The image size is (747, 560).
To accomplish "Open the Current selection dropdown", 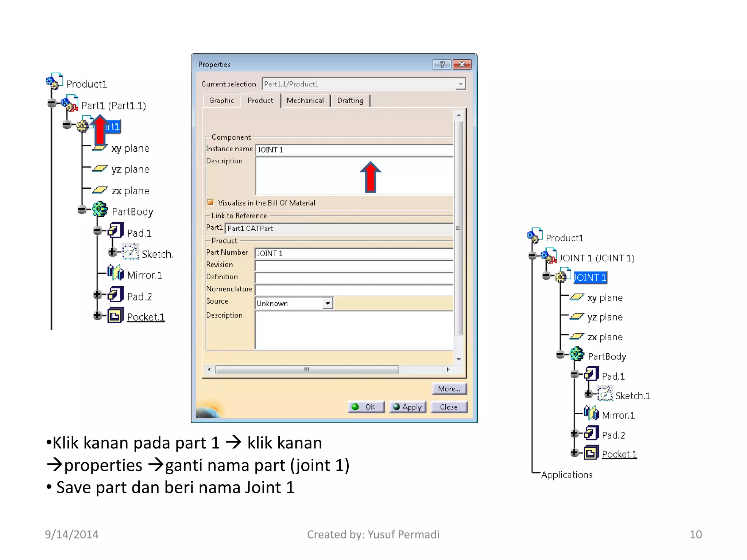I will click(461, 84).
